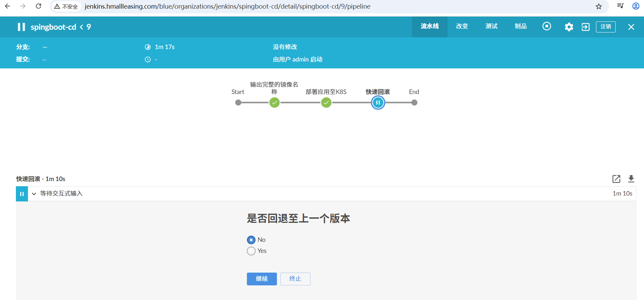Select the Yes rollback option

251,251
